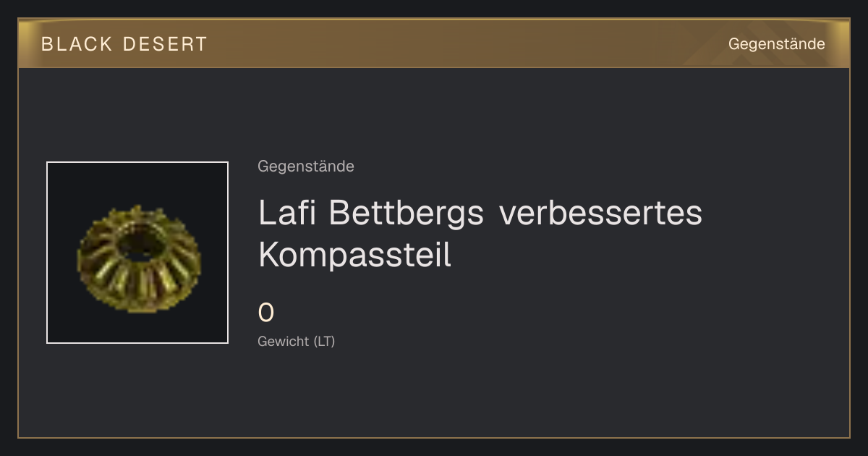
Task: Open Gegenstände link in the gold header
Action: [776, 44]
